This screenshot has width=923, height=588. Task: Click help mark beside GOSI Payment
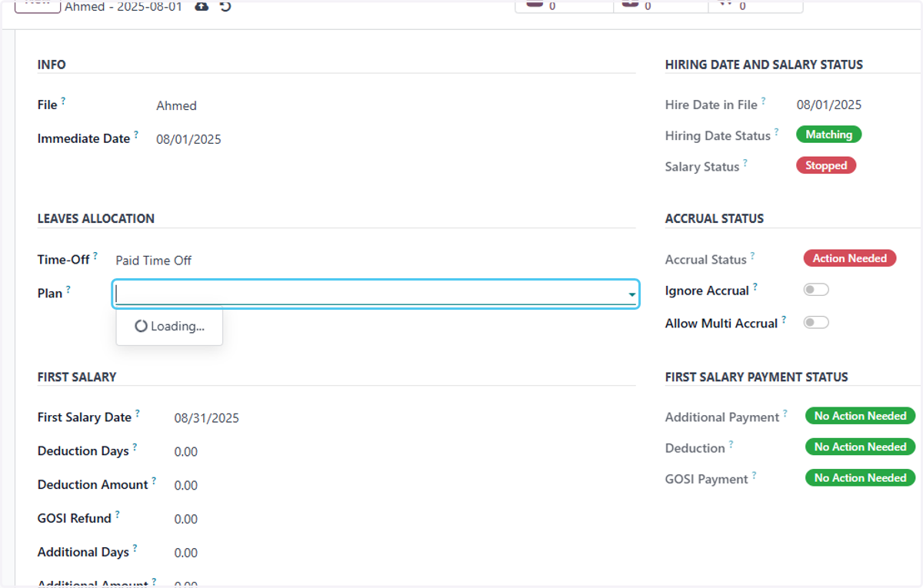coord(755,475)
